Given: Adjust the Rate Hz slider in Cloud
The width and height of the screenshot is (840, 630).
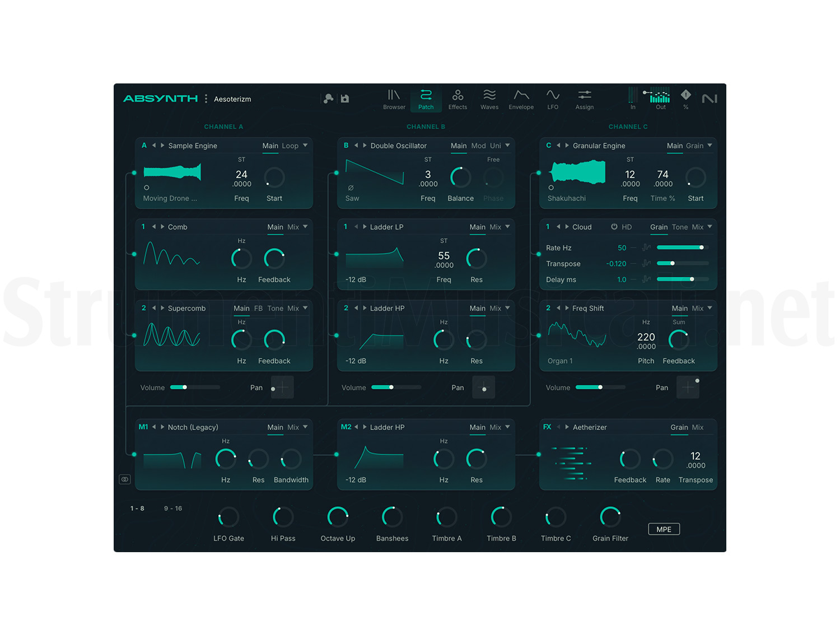Looking at the screenshot, I should 683,247.
